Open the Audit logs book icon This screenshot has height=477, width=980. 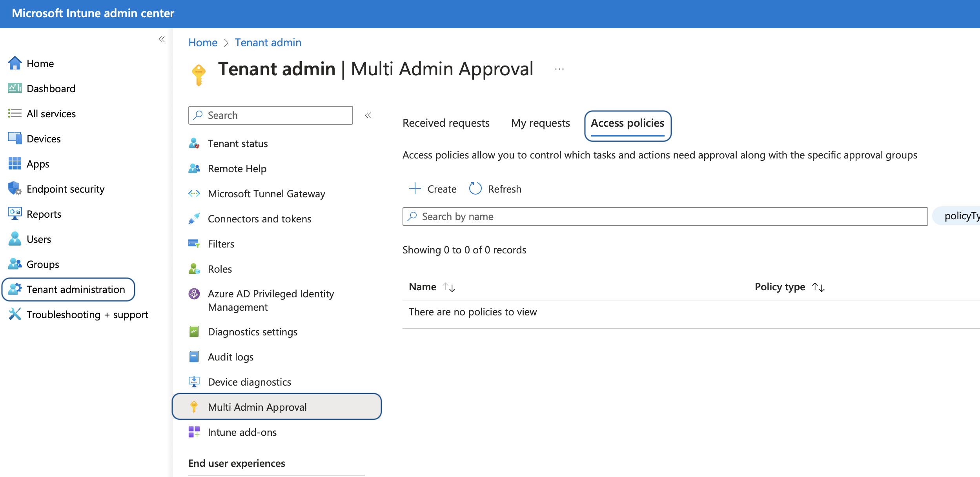(194, 357)
